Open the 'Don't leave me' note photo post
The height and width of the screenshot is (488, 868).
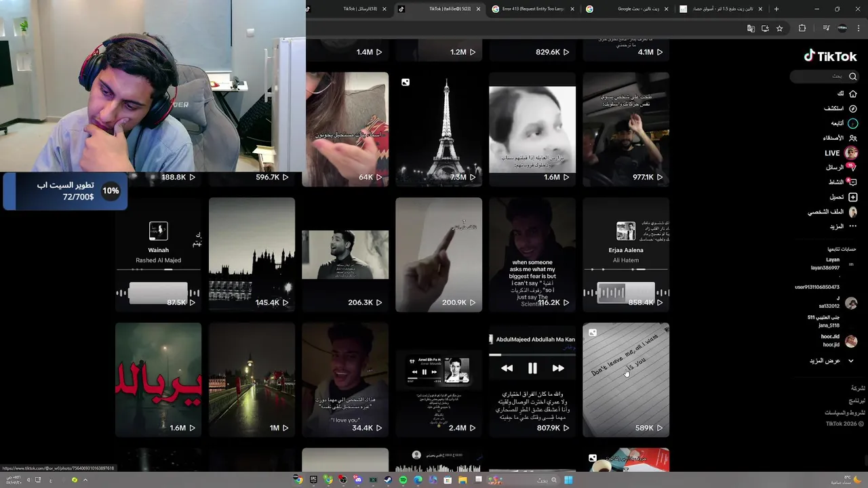pos(626,380)
